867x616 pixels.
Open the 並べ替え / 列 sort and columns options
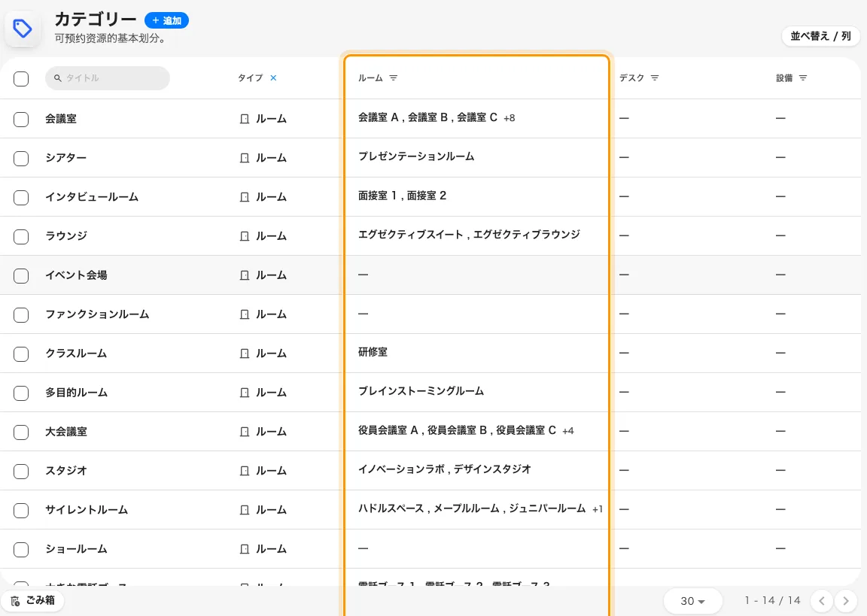tap(820, 36)
